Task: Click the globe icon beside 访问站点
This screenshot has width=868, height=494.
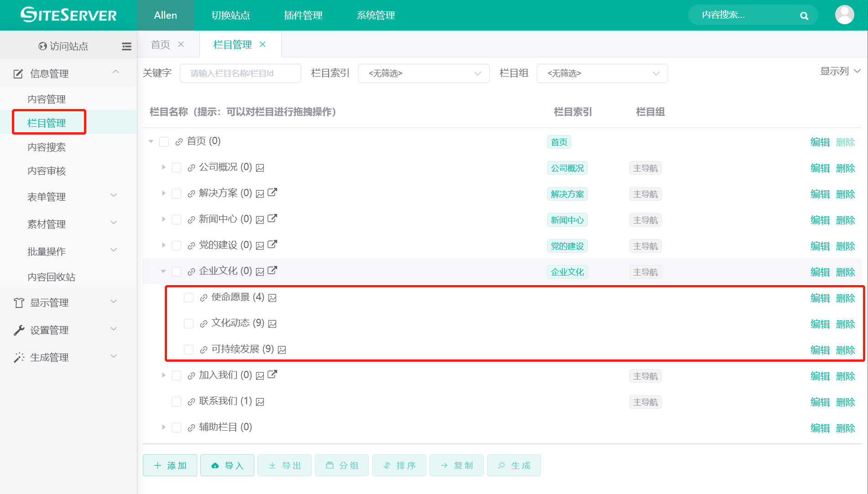Action: click(x=42, y=46)
